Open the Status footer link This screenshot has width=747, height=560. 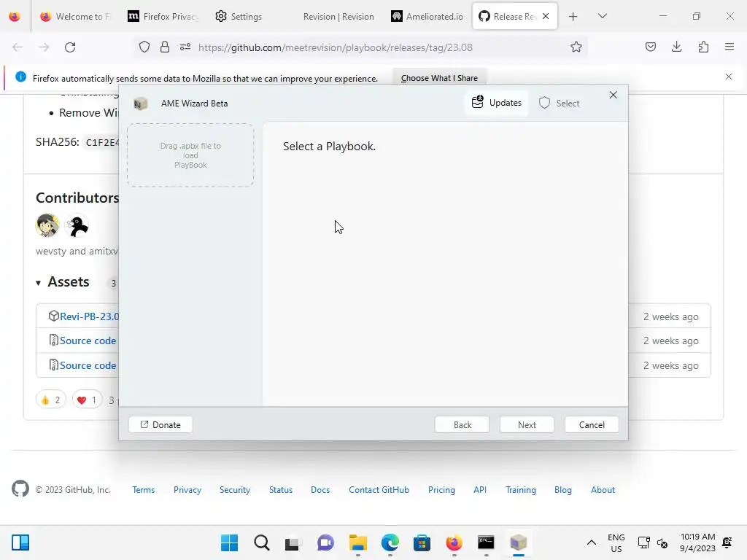[x=281, y=489]
